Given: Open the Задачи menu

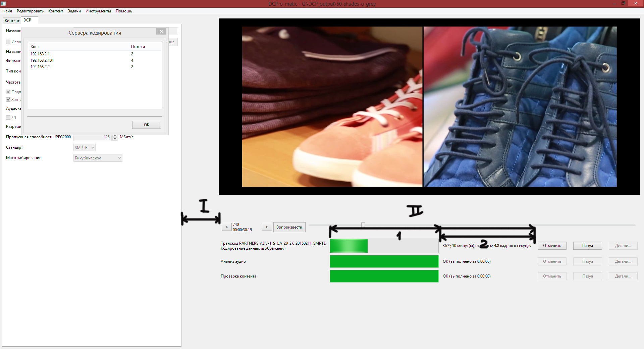Looking at the screenshot, I should pos(74,11).
